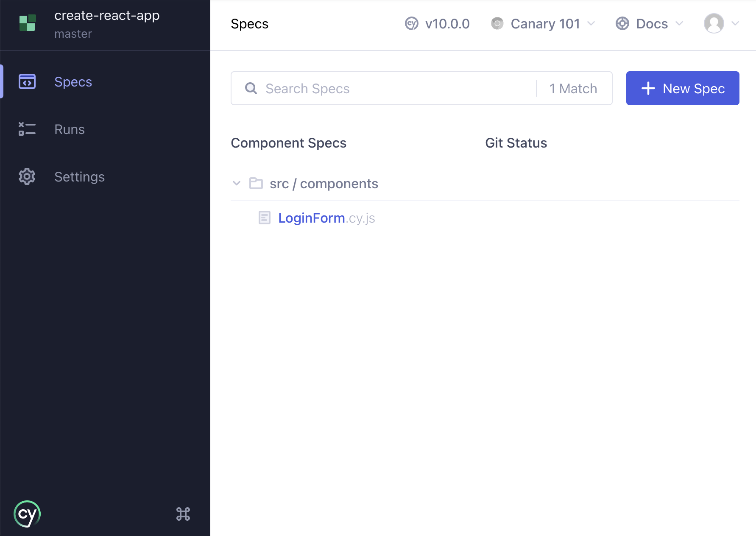Click the document icon beside LoginForm.cy.js
This screenshot has height=536, width=756.
coord(265,218)
